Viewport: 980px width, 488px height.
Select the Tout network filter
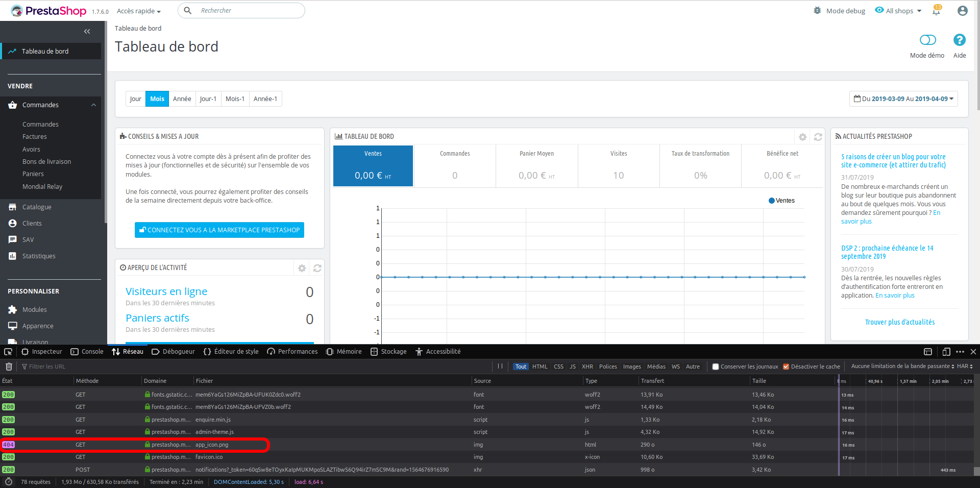tap(521, 367)
